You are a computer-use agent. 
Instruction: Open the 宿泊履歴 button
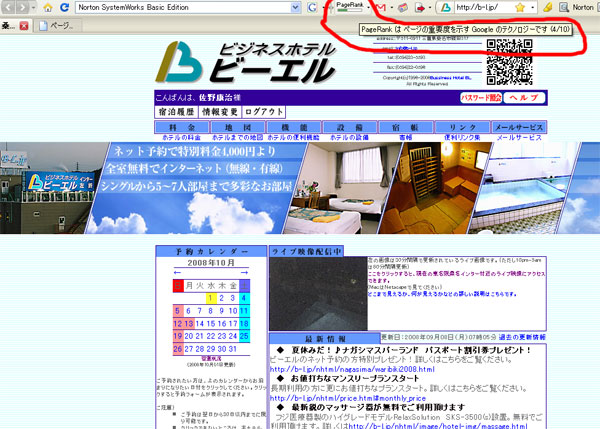pyautogui.click(x=176, y=112)
